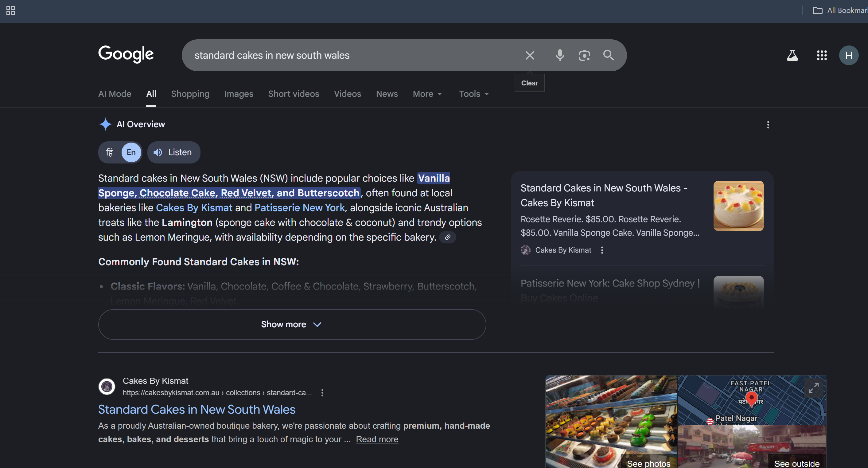The height and width of the screenshot is (468, 868).
Task: Switch to the Images tab
Action: point(239,94)
